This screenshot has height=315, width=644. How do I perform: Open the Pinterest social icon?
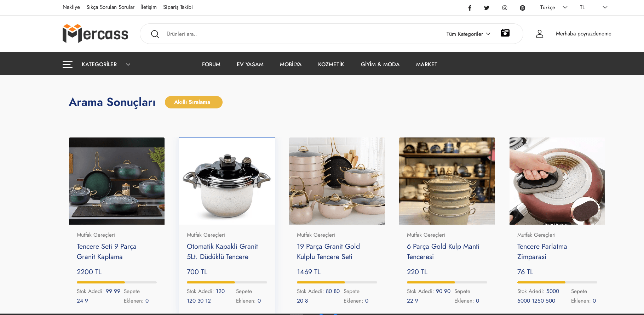pos(522,8)
